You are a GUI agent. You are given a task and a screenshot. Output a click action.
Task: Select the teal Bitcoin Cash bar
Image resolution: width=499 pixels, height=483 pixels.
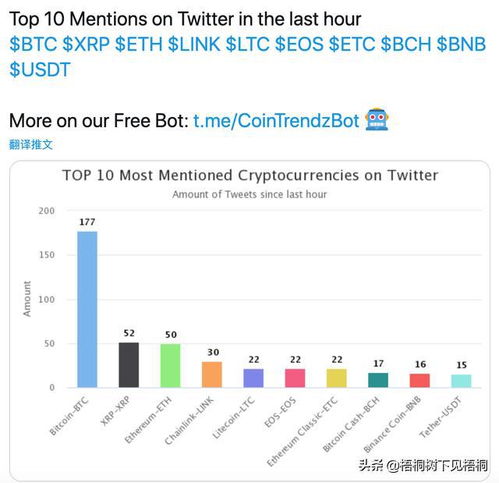click(378, 380)
